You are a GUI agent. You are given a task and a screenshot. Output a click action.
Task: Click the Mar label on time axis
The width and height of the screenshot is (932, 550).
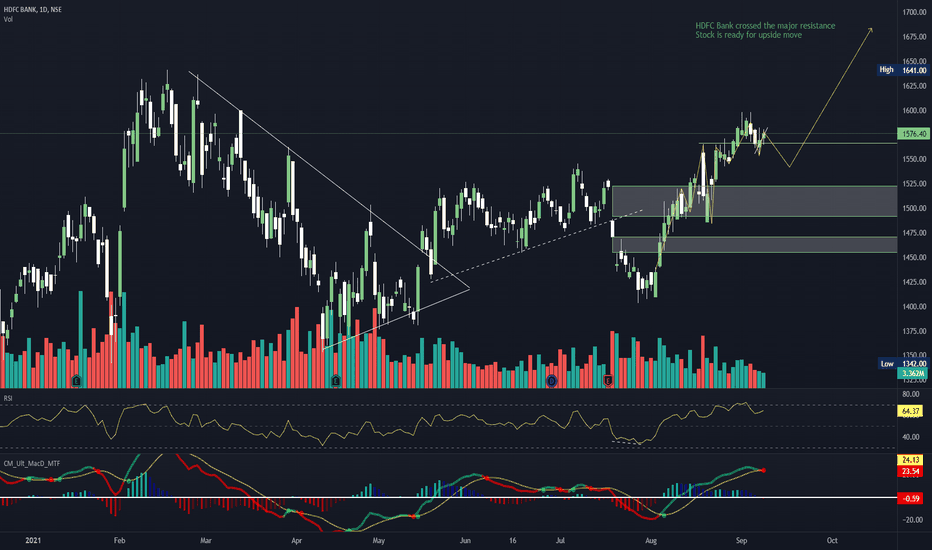tap(206, 540)
